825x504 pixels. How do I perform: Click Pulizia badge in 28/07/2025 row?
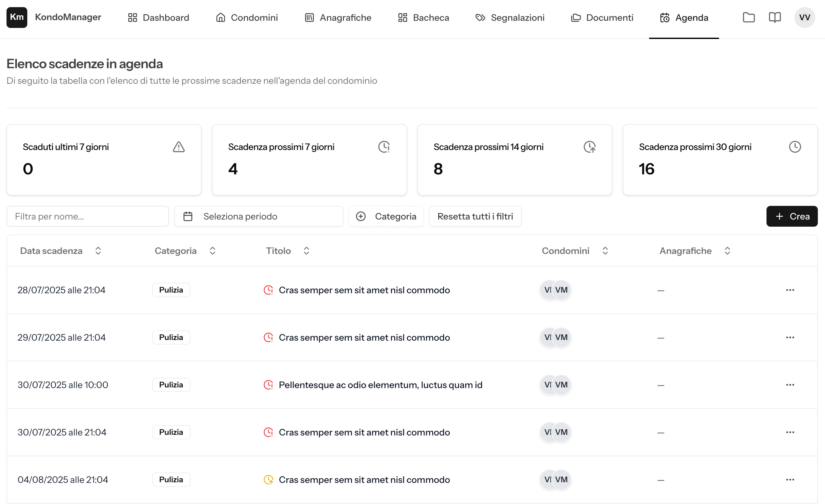[x=171, y=290]
